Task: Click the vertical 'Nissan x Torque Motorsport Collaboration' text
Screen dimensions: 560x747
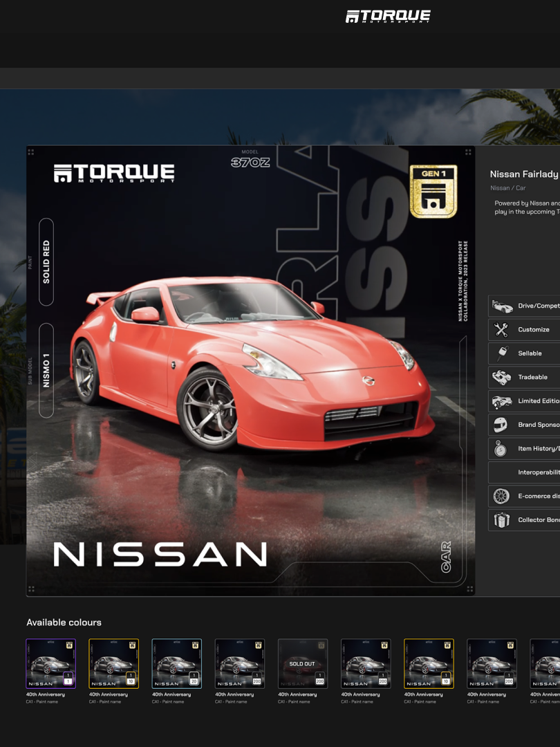Action: point(463,281)
